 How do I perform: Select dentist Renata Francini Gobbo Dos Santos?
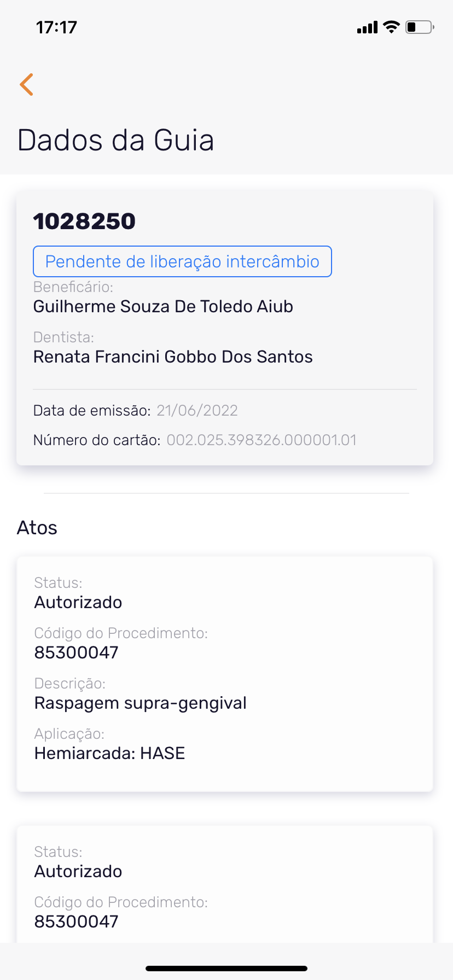click(173, 357)
